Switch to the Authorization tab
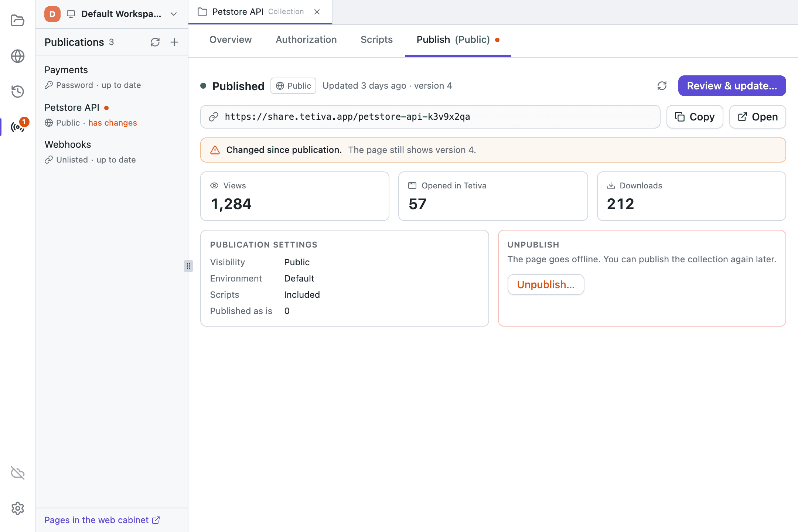This screenshot has width=798, height=532. [306, 40]
